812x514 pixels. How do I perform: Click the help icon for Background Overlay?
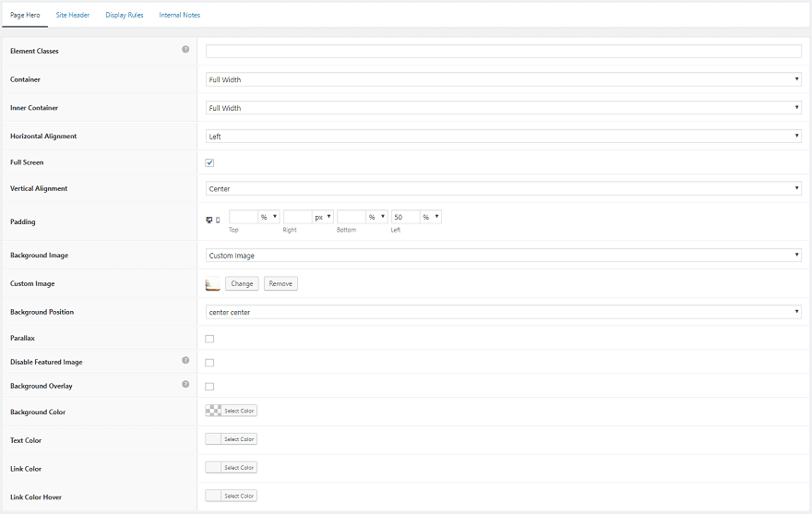[x=185, y=384]
